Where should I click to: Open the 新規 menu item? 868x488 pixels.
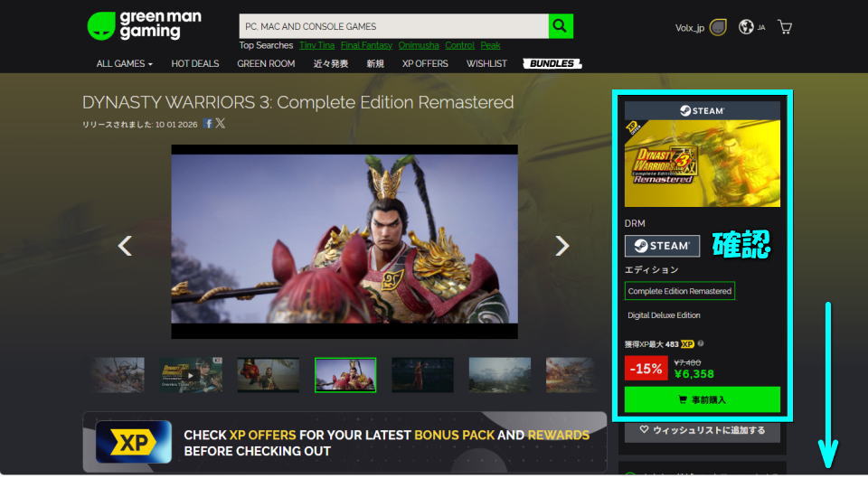[x=374, y=63]
